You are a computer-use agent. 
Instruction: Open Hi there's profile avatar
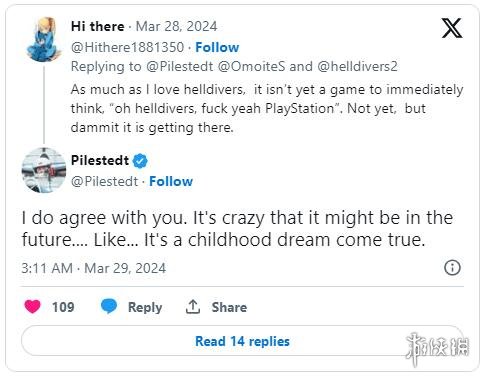[44, 40]
